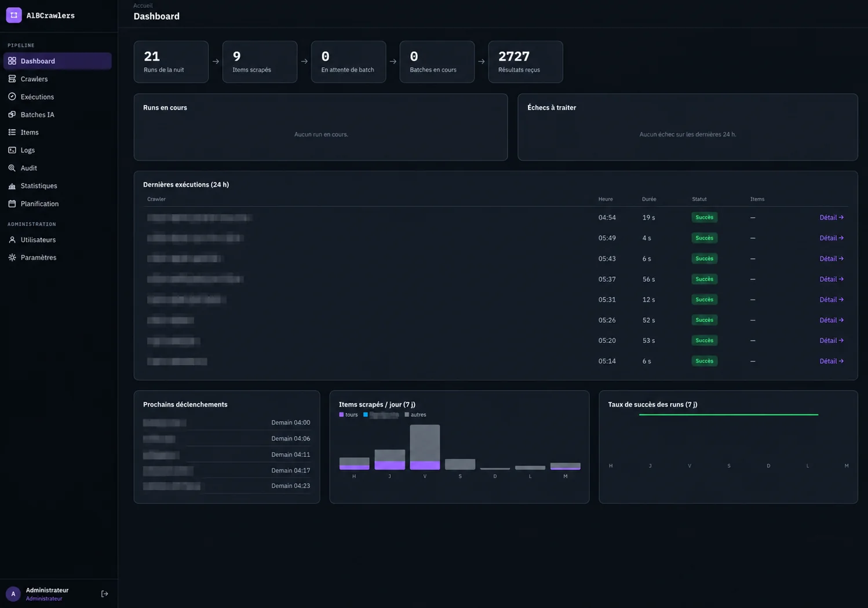Go to the Statistiques menu entry

click(x=57, y=186)
